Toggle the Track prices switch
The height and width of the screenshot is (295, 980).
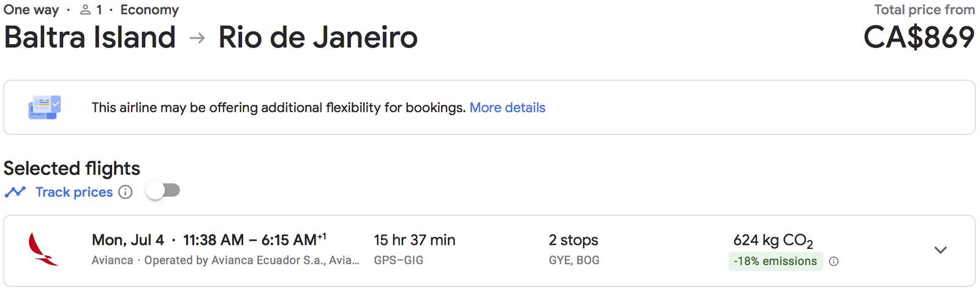click(163, 191)
